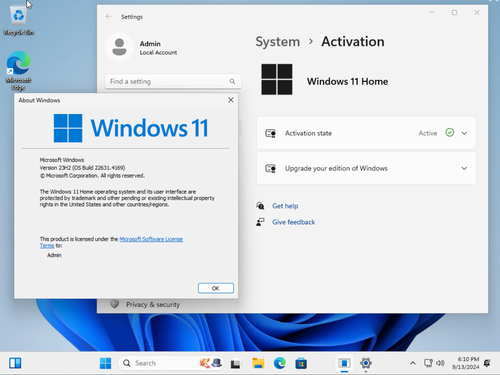
Task: Open volume control in system tray
Action: pyautogui.click(x=440, y=363)
